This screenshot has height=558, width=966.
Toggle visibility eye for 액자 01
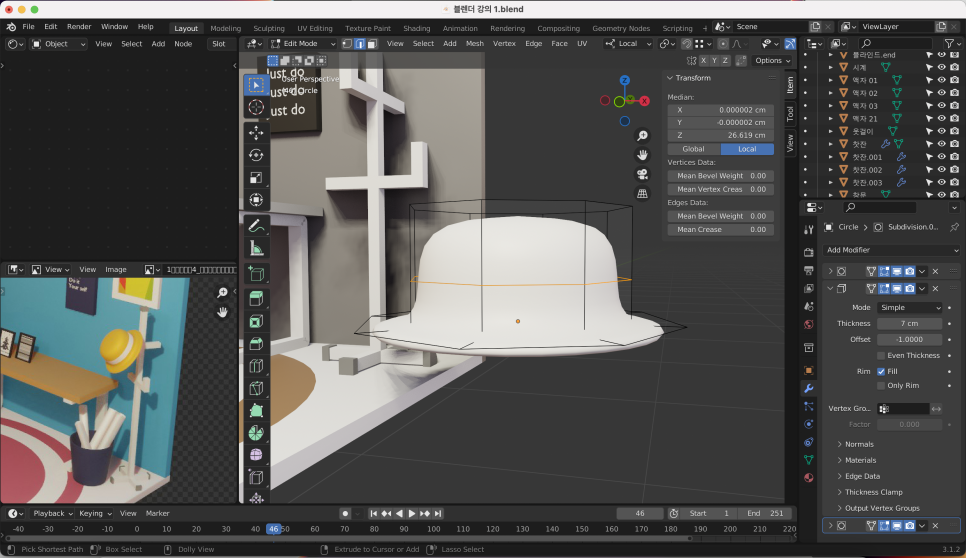tap(941, 80)
